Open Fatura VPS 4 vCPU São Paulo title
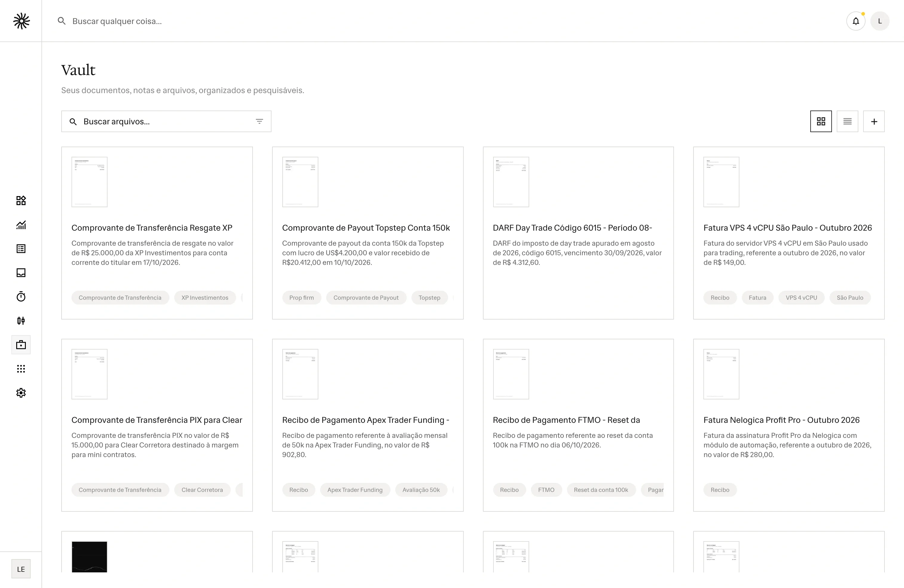 click(x=787, y=228)
